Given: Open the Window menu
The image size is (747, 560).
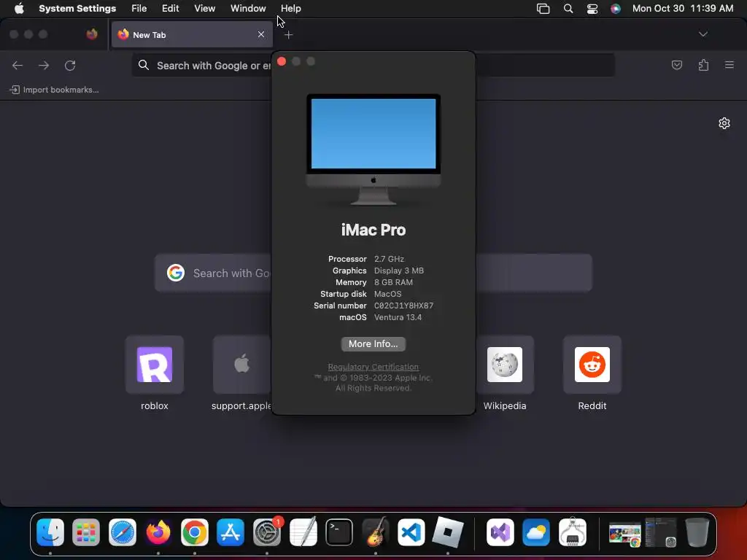Looking at the screenshot, I should tap(248, 8).
